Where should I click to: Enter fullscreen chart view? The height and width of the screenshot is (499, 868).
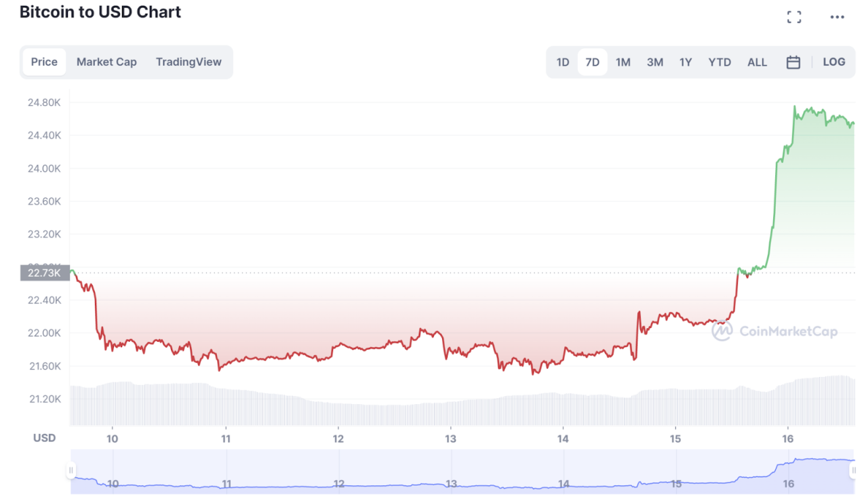(x=793, y=16)
